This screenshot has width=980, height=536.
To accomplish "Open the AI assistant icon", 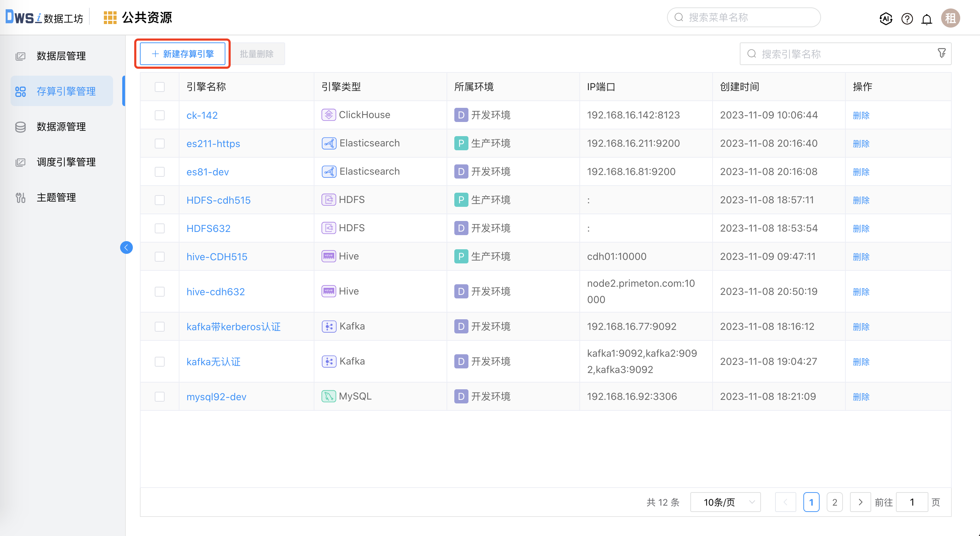I will click(886, 18).
